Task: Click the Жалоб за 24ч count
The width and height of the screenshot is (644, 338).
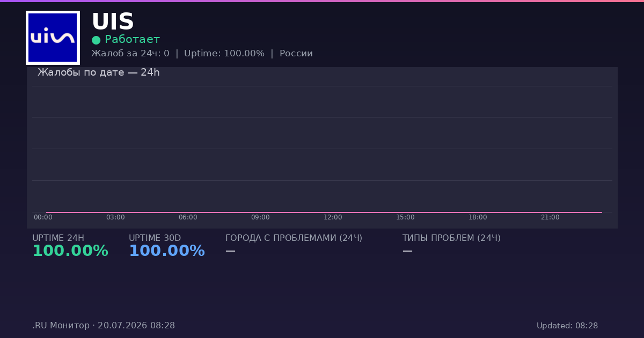Action: click(130, 54)
